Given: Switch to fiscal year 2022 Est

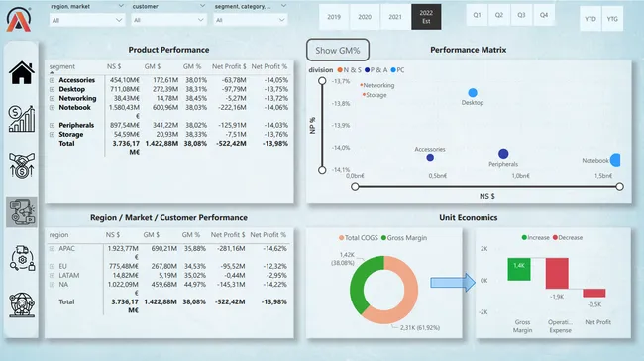Looking at the screenshot, I should [426, 17].
